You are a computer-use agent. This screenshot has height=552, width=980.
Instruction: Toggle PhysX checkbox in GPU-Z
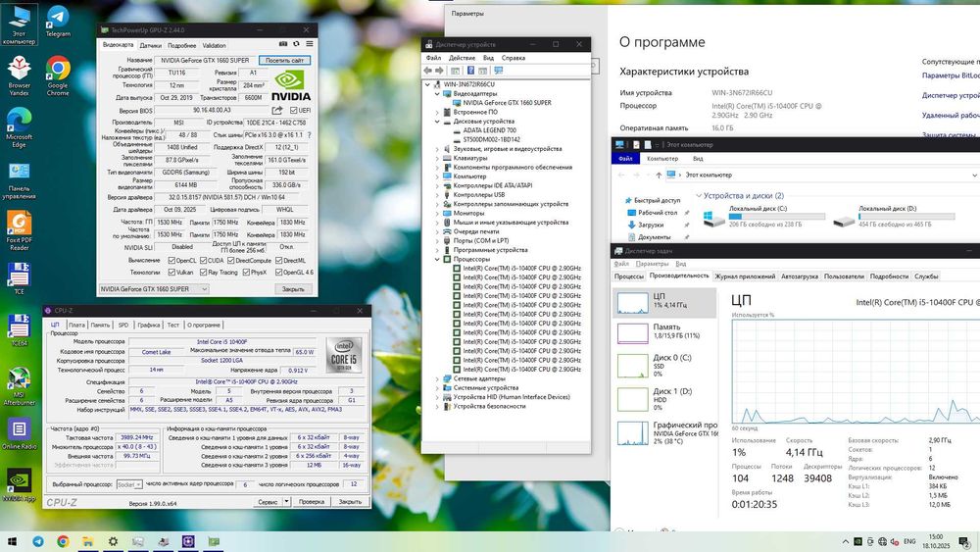point(246,273)
